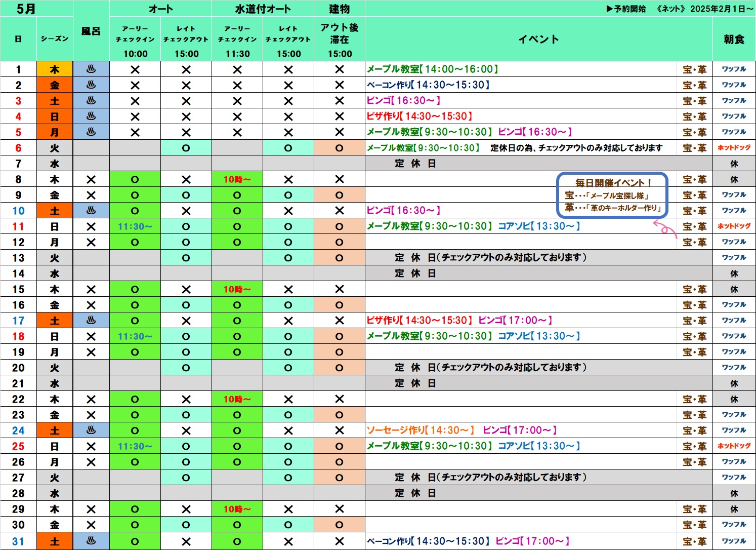Click the 5月 month header

[x=26, y=9]
